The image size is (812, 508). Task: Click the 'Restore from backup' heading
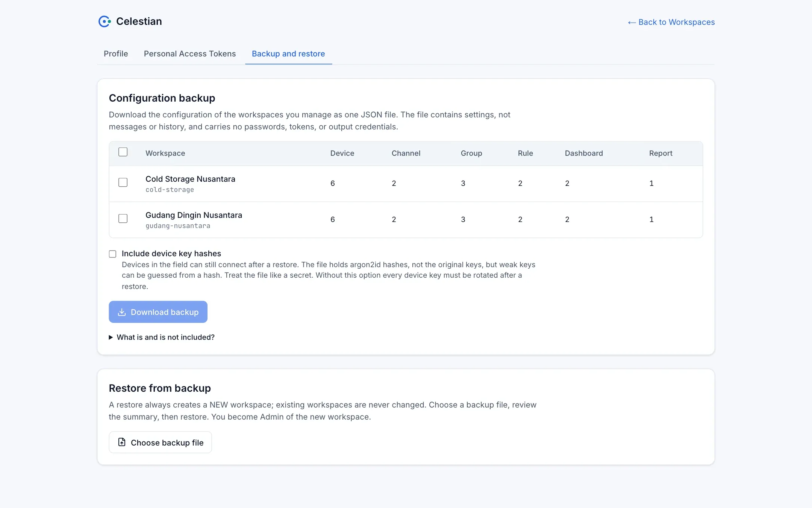[x=160, y=388]
